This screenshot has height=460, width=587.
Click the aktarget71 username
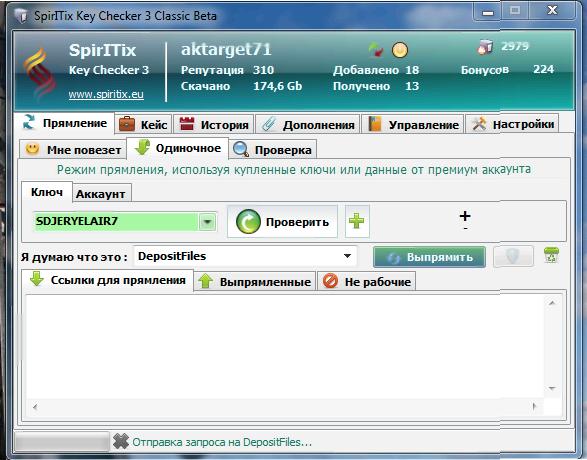(226, 49)
